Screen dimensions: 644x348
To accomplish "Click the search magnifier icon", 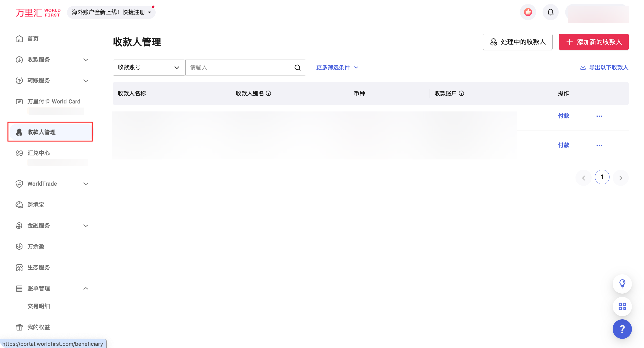I will (x=297, y=67).
